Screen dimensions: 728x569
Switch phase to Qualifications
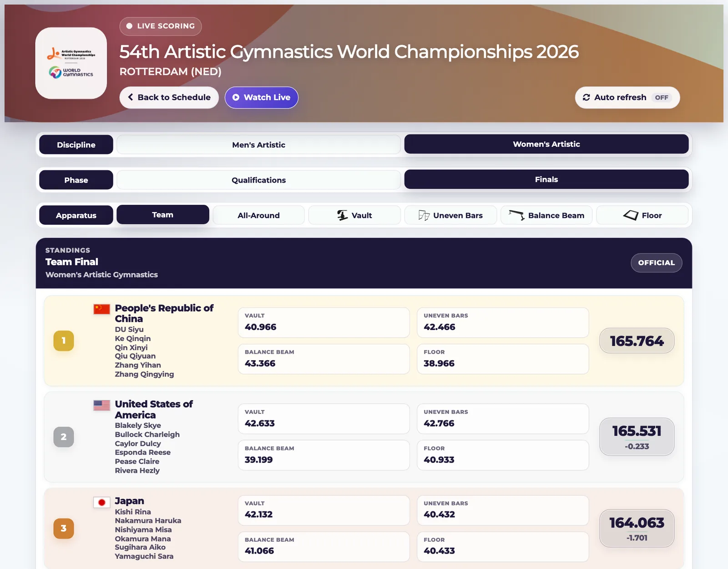[x=258, y=180]
